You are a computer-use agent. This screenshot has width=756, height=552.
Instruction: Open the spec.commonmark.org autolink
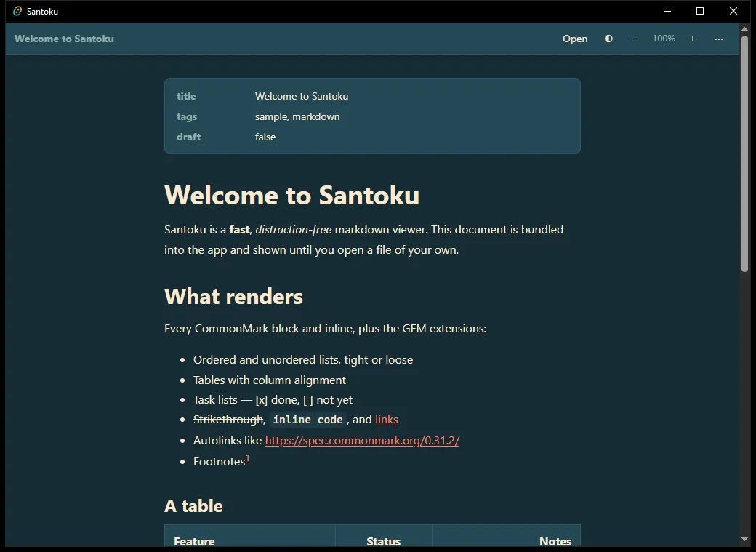(x=362, y=441)
